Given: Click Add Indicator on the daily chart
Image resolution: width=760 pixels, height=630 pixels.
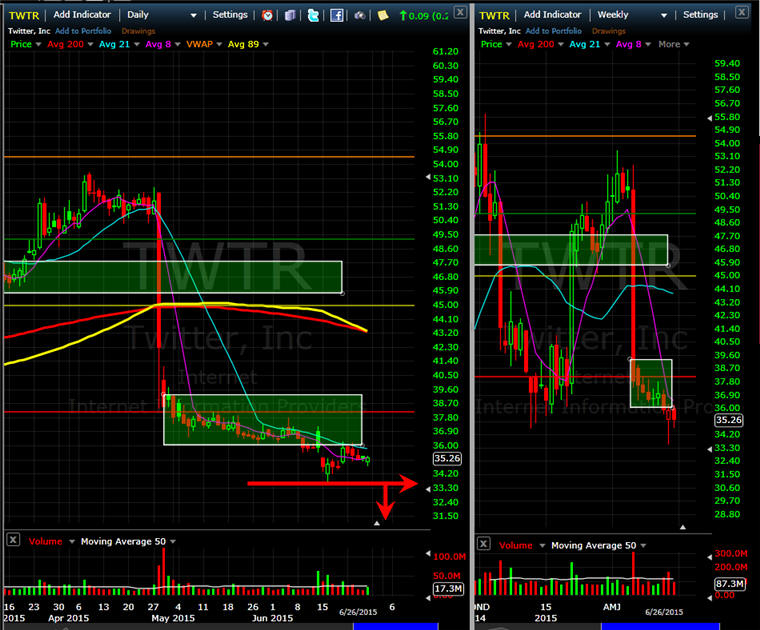Looking at the screenshot, I should (82, 15).
